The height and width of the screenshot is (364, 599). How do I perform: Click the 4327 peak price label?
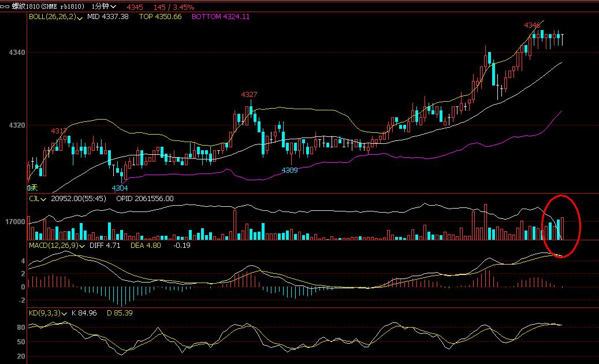pyautogui.click(x=249, y=94)
